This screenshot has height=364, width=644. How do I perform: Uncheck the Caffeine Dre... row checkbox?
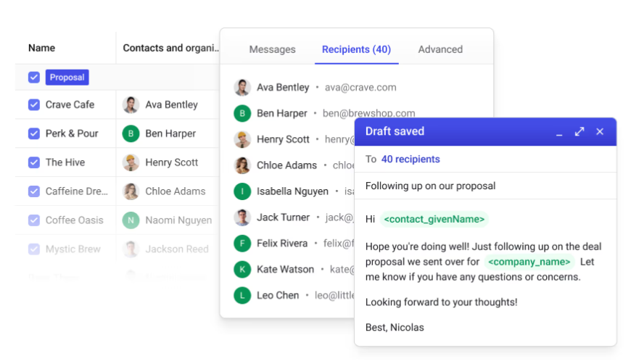click(x=34, y=191)
